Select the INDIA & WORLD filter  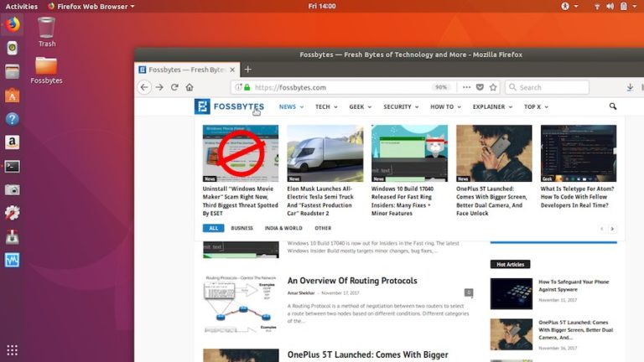[x=283, y=228]
